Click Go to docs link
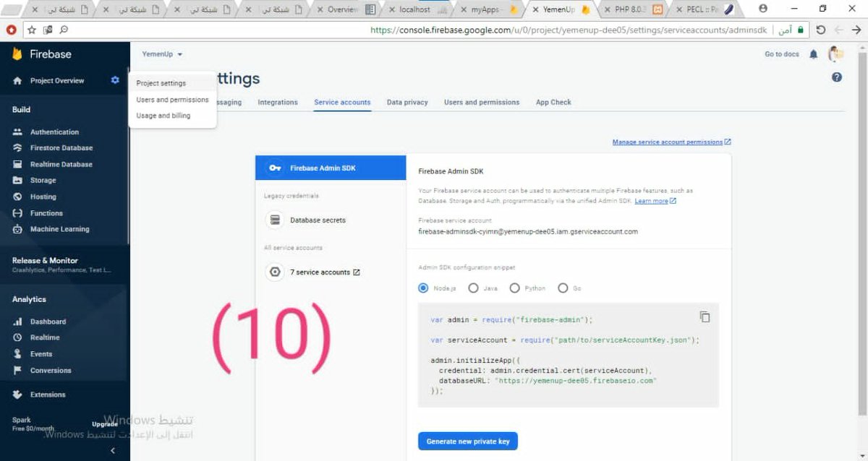 point(782,54)
